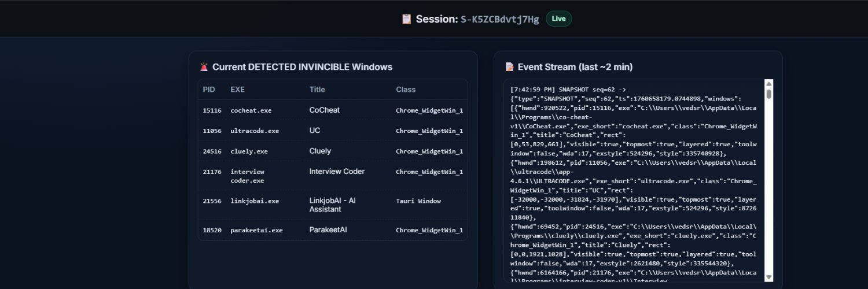Select PID 15116 cell
868x289 pixels.
(212, 110)
